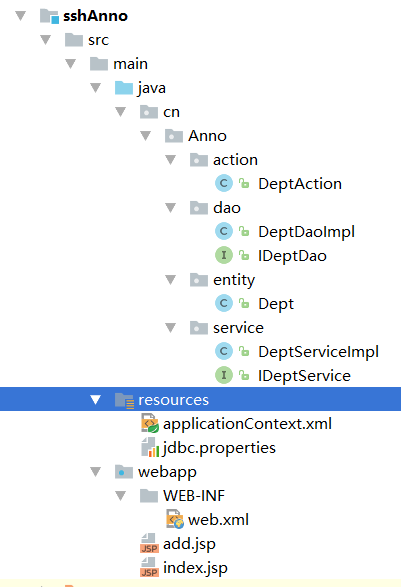The image size is (401, 587).
Task: Select the highlighted resources label
Action: coord(174,400)
